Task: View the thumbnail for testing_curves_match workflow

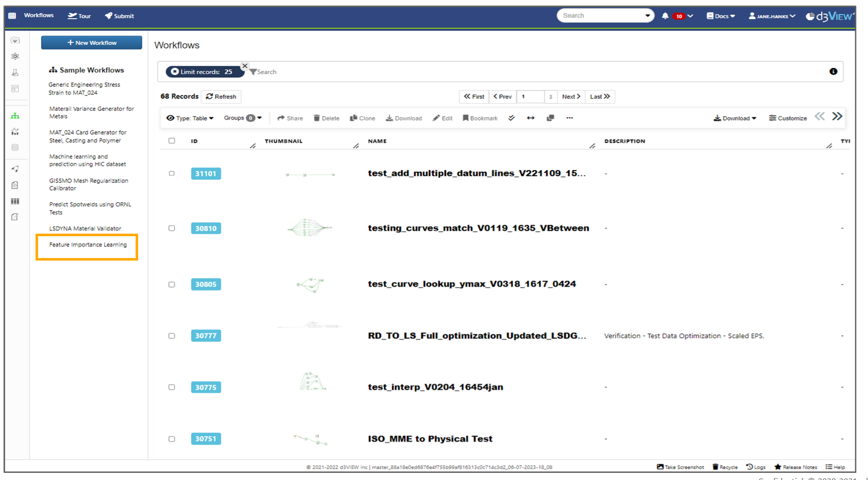Action: click(310, 228)
